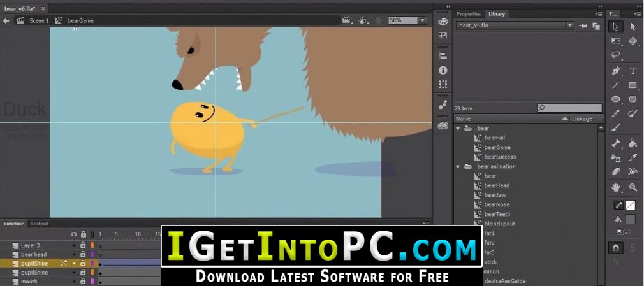
Task: Toggle outline color box for mouth layer
Action: pyautogui.click(x=92, y=281)
